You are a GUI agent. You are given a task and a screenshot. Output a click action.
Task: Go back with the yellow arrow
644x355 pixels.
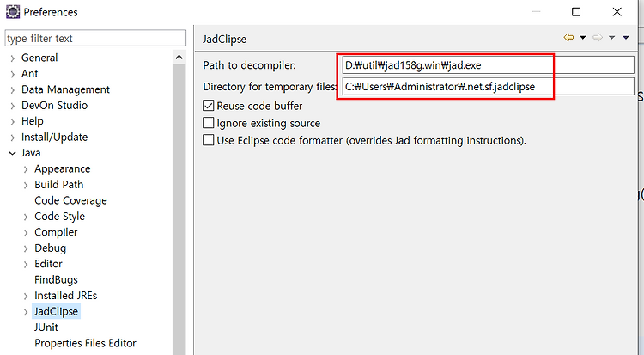click(x=568, y=38)
